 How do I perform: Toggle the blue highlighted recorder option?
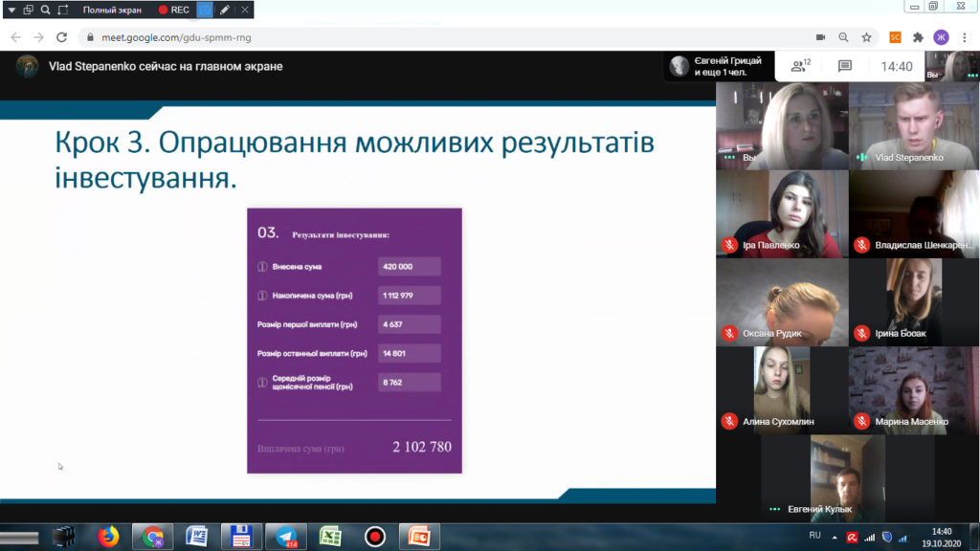(205, 10)
